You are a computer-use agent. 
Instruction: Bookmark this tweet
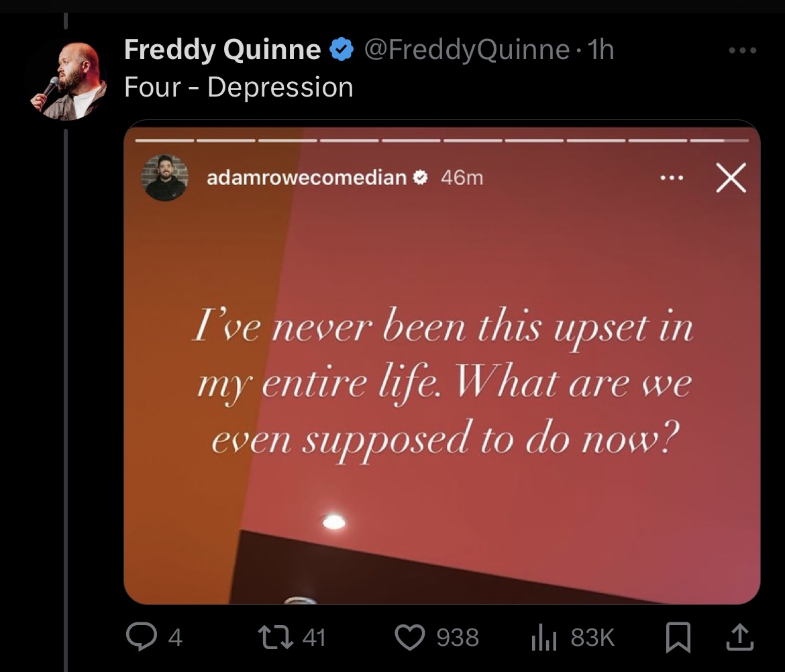tap(678, 637)
